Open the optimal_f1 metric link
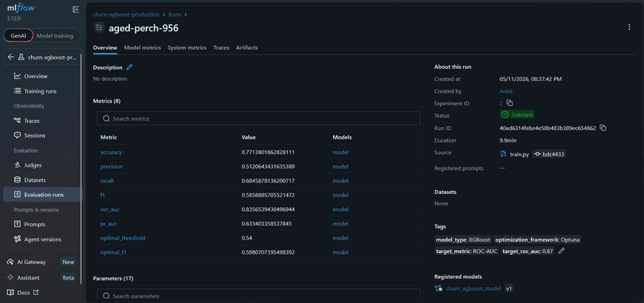This screenshot has height=303, width=644. (114, 252)
